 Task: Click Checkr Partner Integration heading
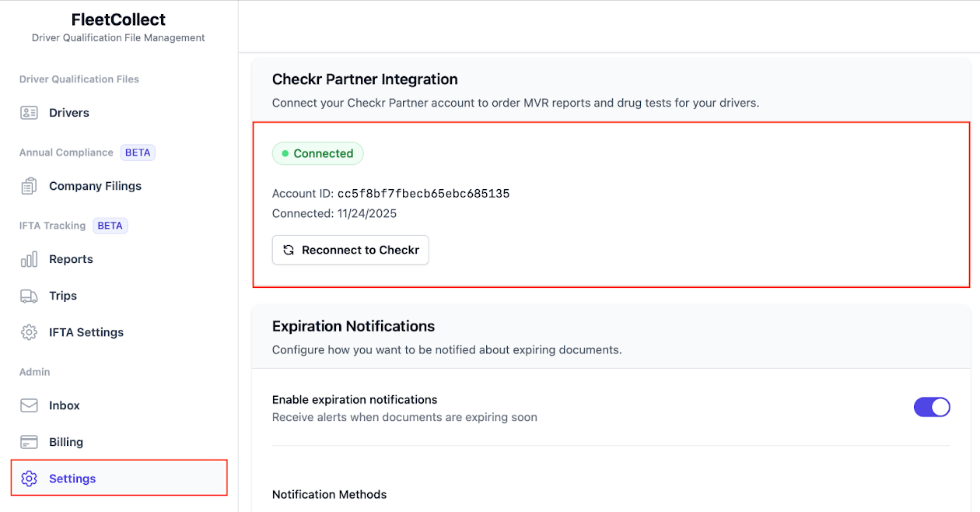tap(365, 79)
